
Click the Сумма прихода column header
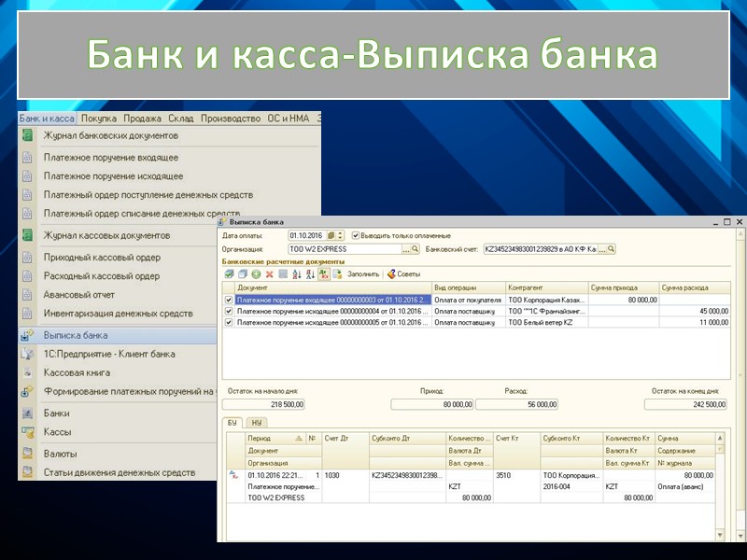click(624, 287)
